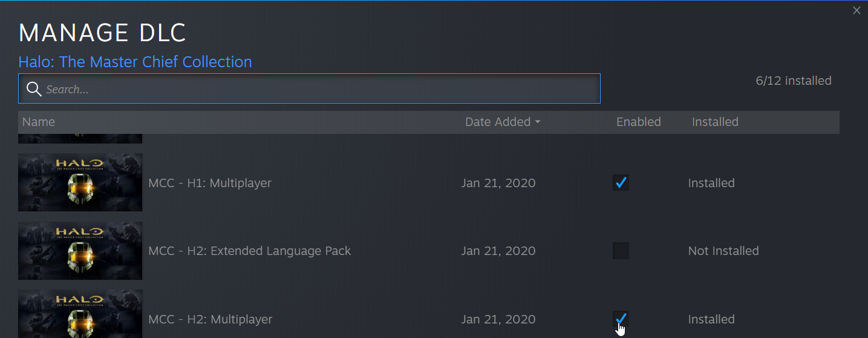
Task: Close the Manage DLC dialog
Action: (857, 10)
